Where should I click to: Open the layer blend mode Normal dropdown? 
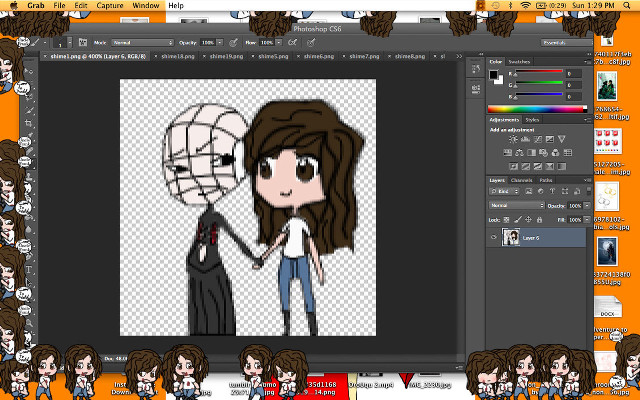[515, 205]
